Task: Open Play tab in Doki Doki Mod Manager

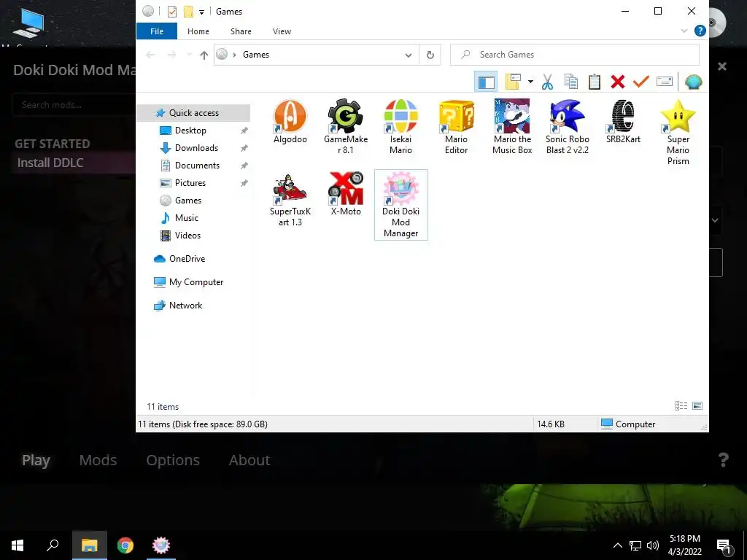Action: pyautogui.click(x=36, y=460)
